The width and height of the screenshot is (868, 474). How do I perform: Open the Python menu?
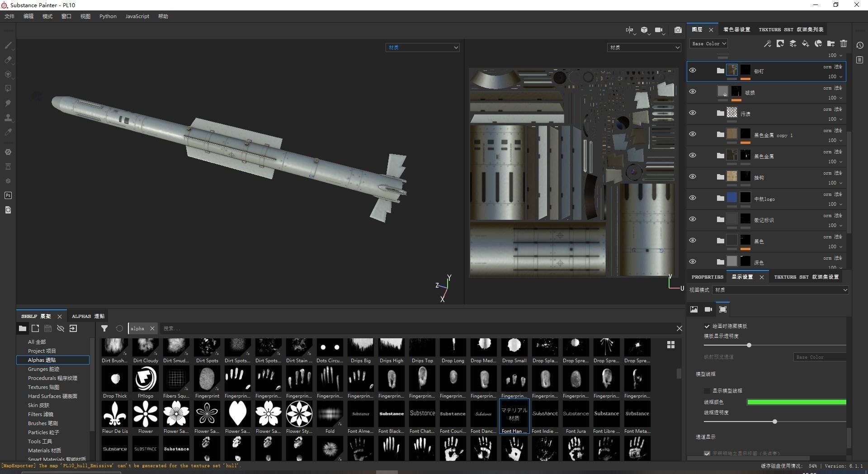click(108, 16)
